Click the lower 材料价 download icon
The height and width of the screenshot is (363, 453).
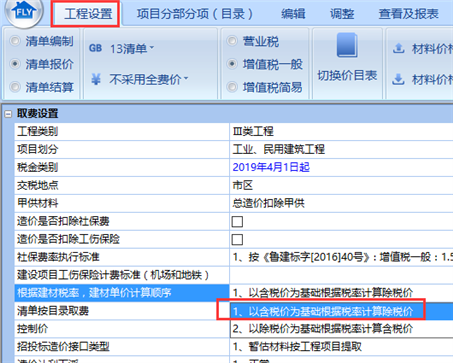pyautogui.click(x=398, y=79)
